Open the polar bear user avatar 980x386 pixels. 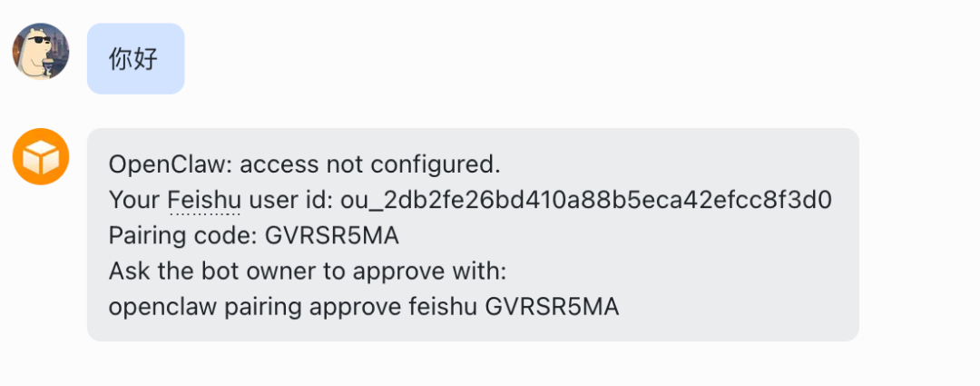(41, 52)
